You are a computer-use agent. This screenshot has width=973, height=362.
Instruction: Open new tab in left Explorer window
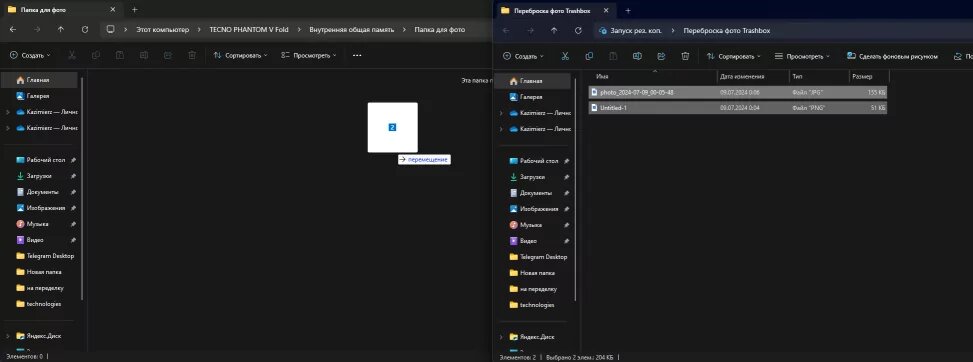pos(135,10)
